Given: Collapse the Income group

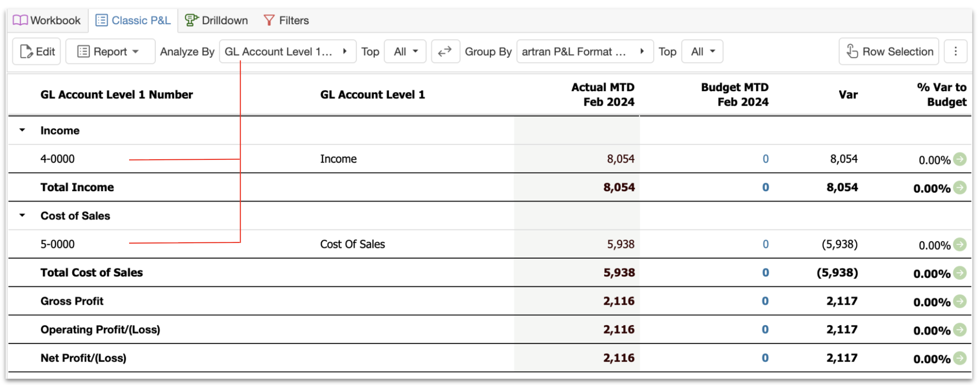Looking at the screenshot, I should click(x=22, y=130).
